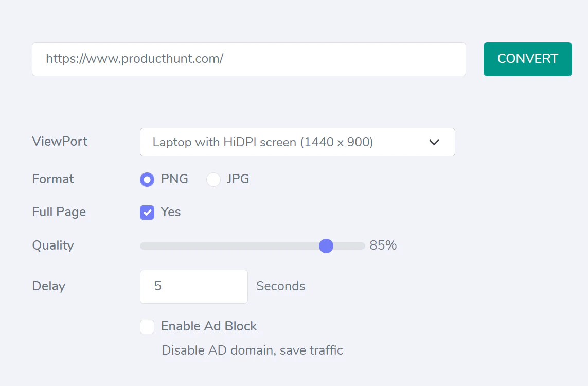Click the URL input field
The height and width of the screenshot is (386, 588).
[248, 59]
